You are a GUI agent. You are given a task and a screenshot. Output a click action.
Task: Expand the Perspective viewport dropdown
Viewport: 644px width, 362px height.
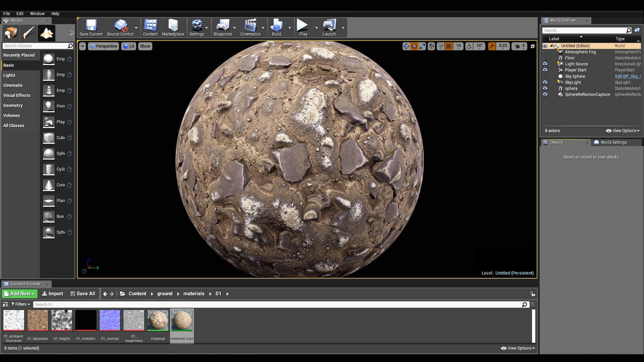[104, 46]
